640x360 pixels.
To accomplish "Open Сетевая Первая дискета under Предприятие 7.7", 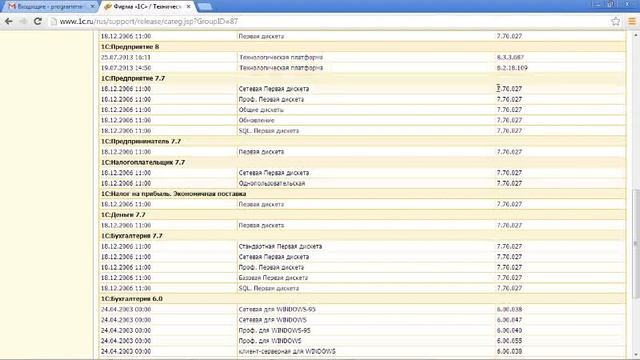I will point(273,89).
